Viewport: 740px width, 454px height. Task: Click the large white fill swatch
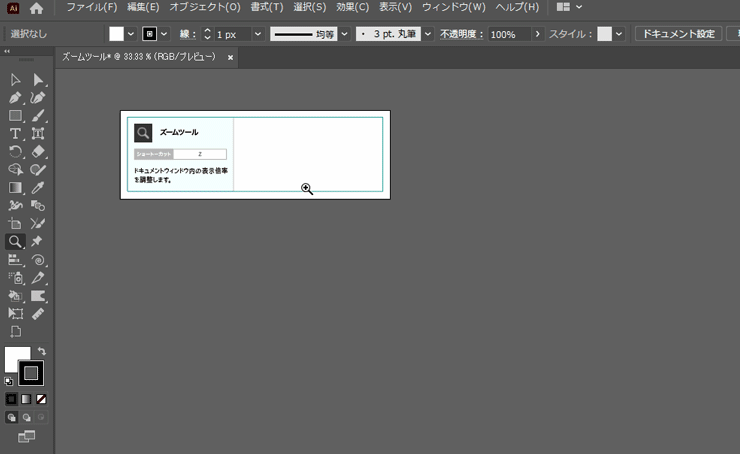point(16,358)
